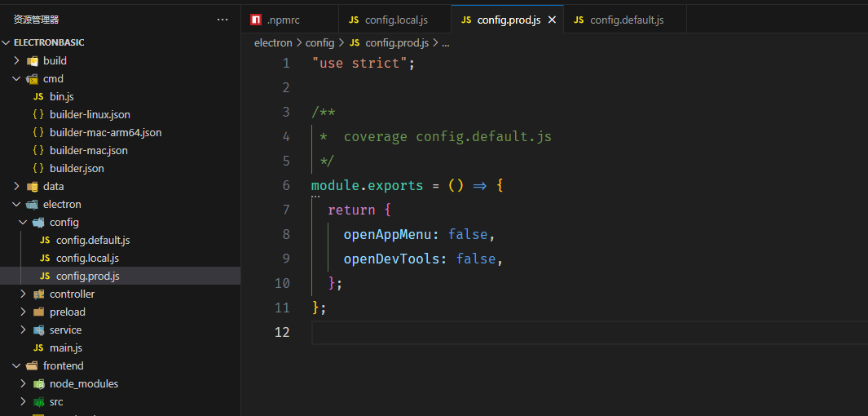Click the node_modules folder icon

(x=38, y=383)
